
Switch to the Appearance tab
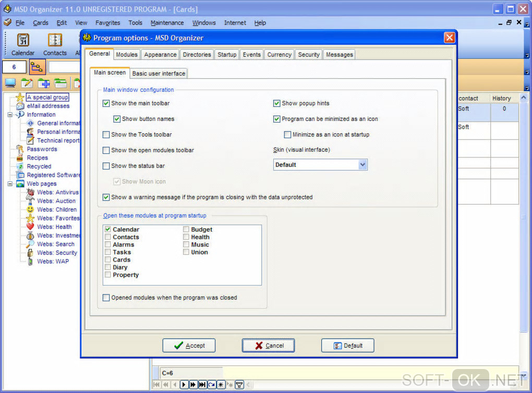click(160, 55)
